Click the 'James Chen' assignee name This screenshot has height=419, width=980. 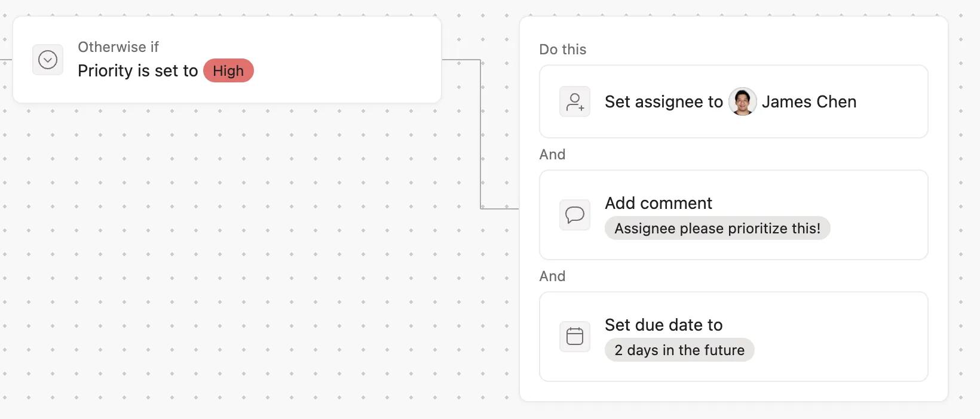(x=809, y=101)
